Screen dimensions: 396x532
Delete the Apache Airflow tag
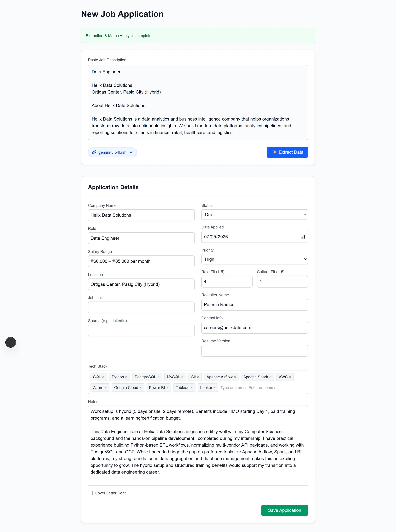click(235, 377)
